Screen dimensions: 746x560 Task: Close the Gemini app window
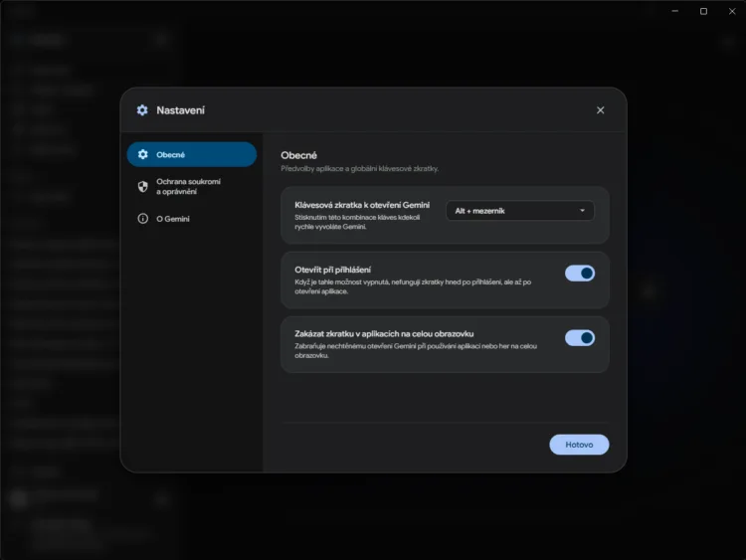(732, 11)
